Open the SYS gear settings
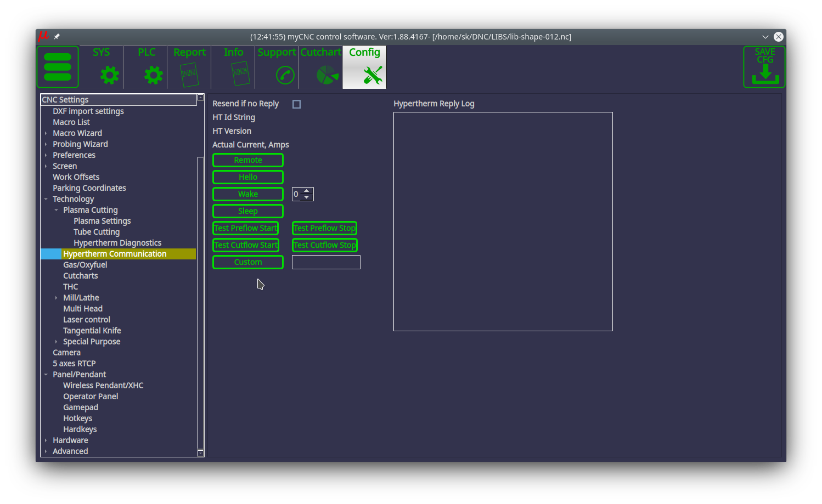Screen dimensions: 822x504 (109, 75)
